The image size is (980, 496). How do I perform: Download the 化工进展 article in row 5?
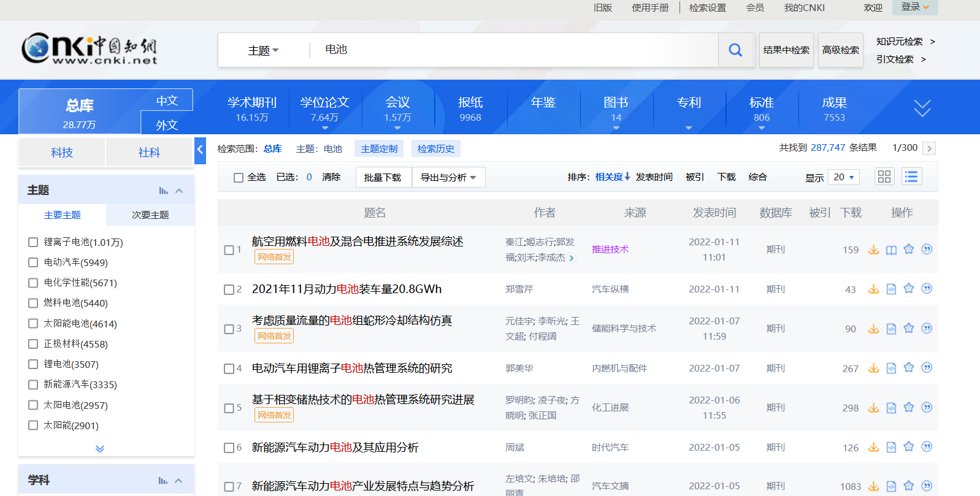[x=873, y=408]
